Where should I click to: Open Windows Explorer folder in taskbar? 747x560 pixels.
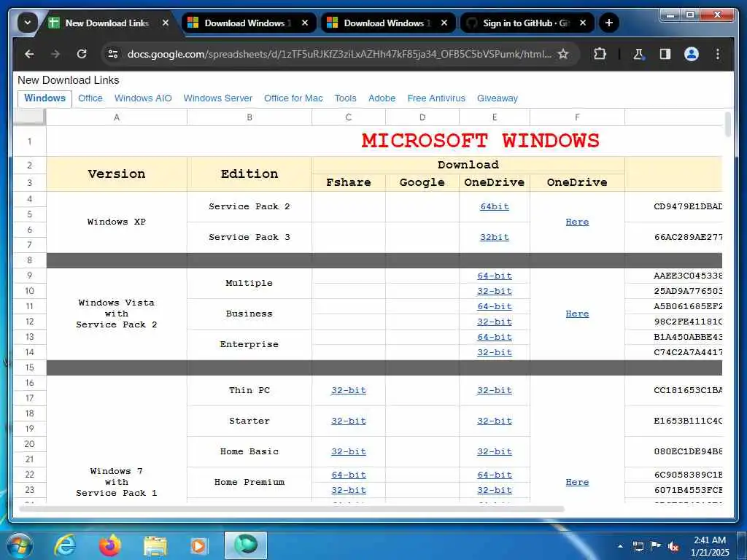[155, 547]
